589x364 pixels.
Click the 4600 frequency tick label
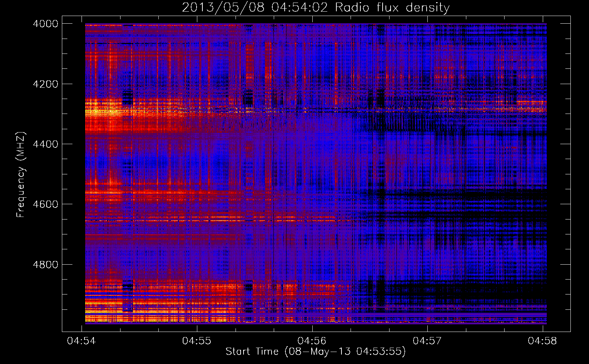46,204
